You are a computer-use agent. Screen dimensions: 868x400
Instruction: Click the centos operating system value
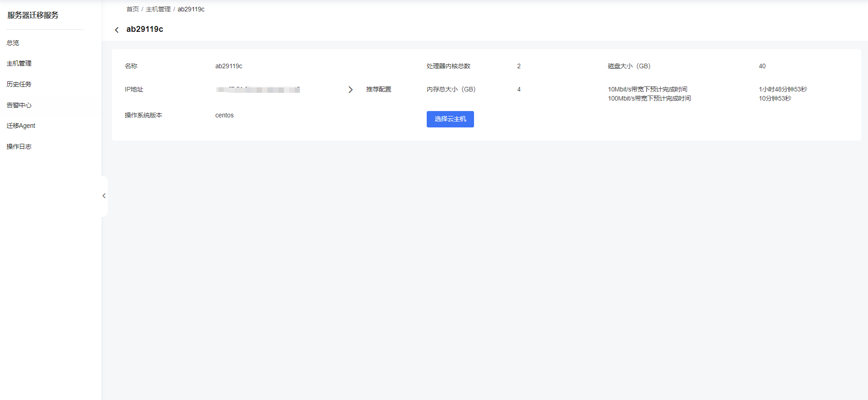[x=224, y=115]
